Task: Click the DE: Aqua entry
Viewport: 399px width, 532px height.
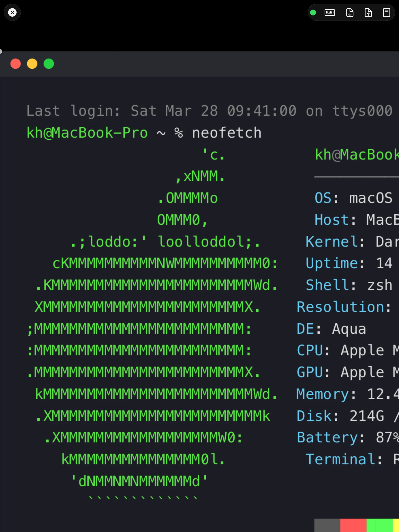Action: click(x=331, y=329)
